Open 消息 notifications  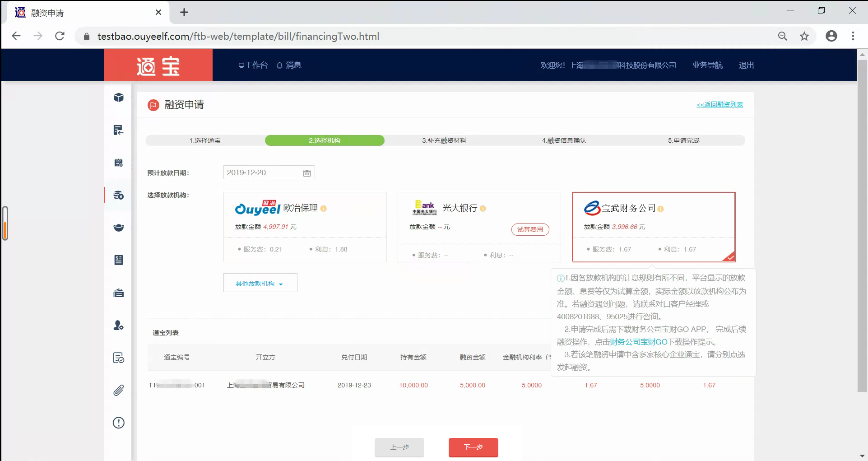[289, 65]
